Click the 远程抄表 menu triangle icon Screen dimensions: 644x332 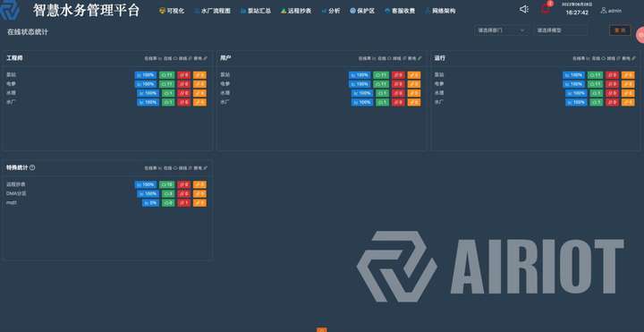click(284, 11)
